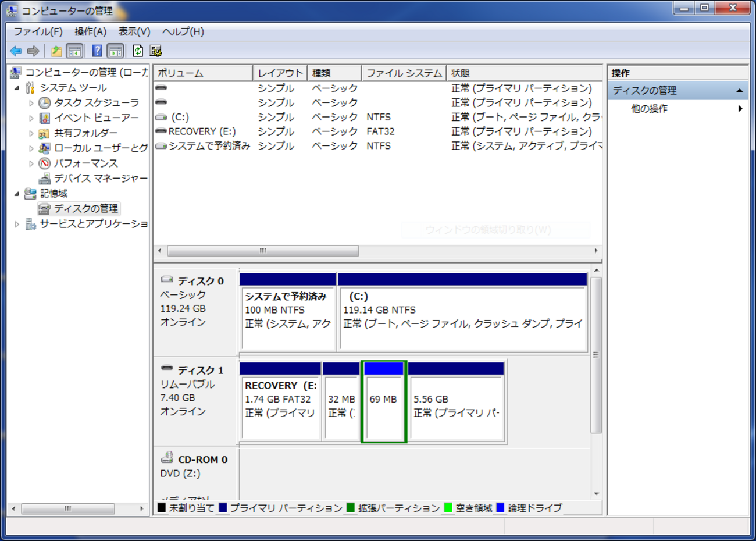Select the システムで予約済み row in volume list
This screenshot has height=541, width=756.
[378, 146]
